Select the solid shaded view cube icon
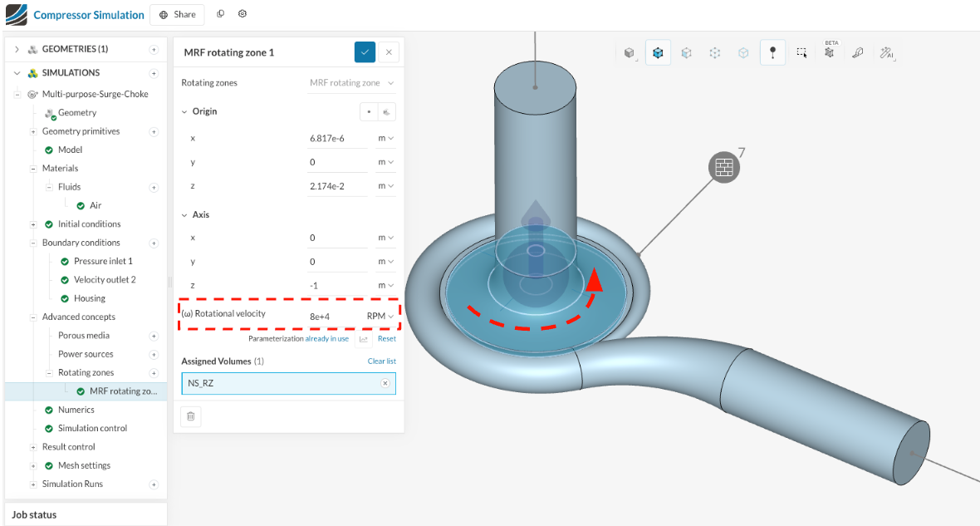Viewport: 980px width, 526px height. [x=630, y=53]
